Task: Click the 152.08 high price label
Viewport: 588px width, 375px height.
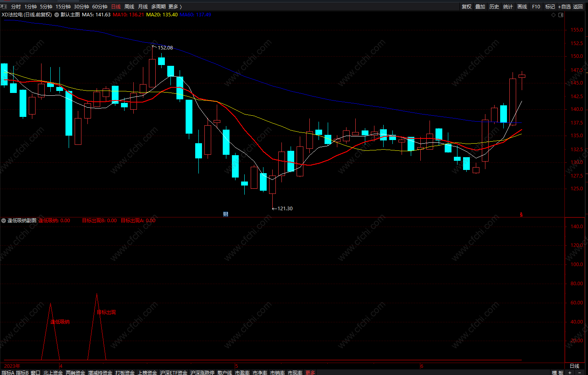Action: 165,48
